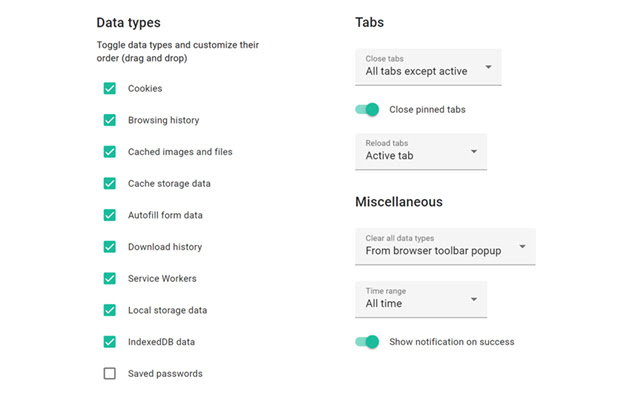This screenshot has height=400, width=640.
Task: Click the Close pinned tabs label
Action: [x=427, y=109]
